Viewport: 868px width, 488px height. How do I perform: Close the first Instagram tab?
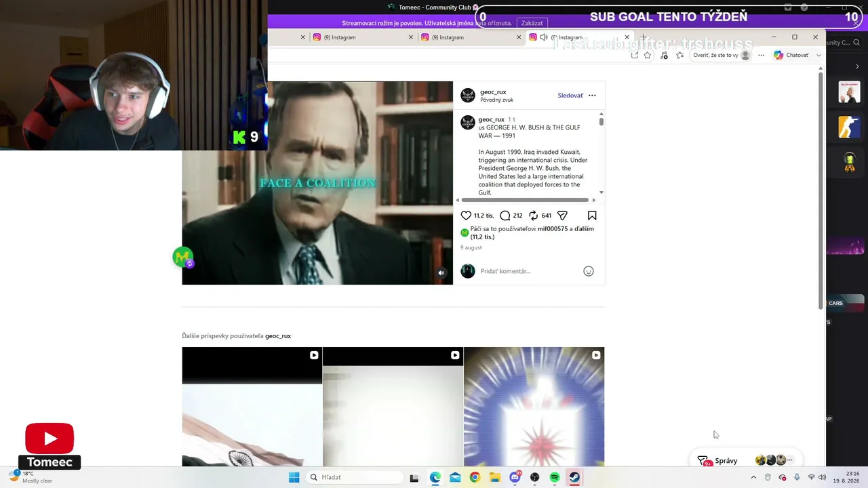point(411,37)
